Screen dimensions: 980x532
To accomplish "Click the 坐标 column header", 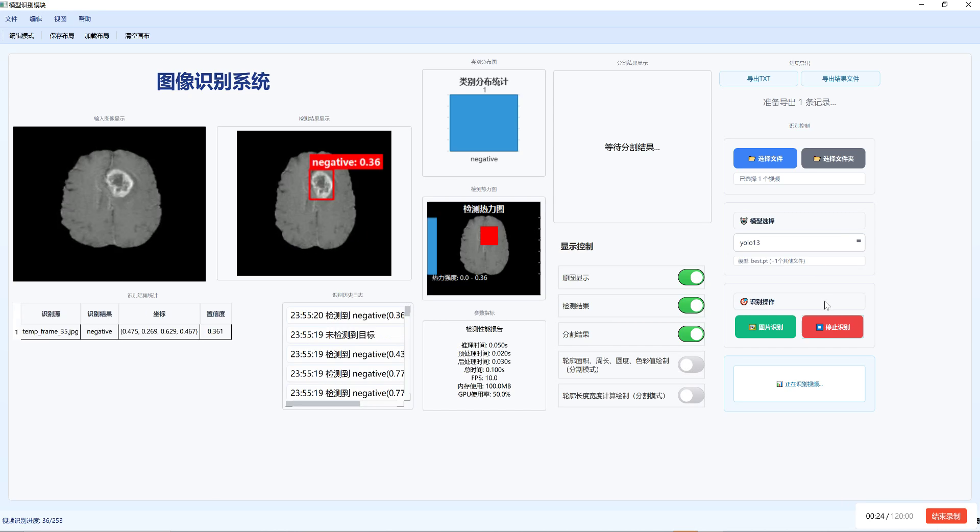I will coord(159,314).
